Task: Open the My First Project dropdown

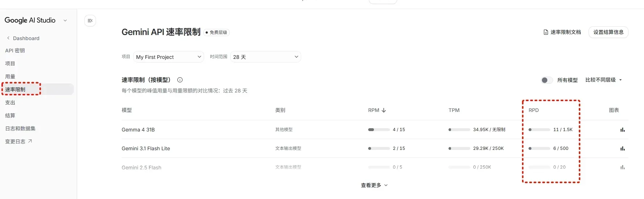Action: click(168, 57)
